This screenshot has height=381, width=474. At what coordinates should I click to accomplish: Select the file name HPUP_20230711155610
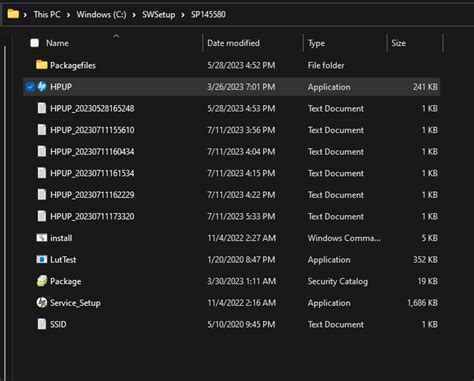(x=92, y=130)
